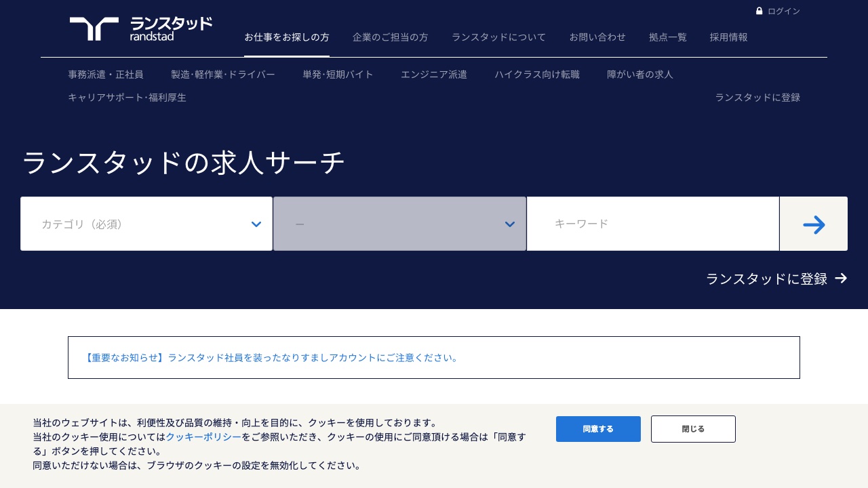Accept cookies with 同意する button
The height and width of the screenshot is (488, 868).
(598, 429)
